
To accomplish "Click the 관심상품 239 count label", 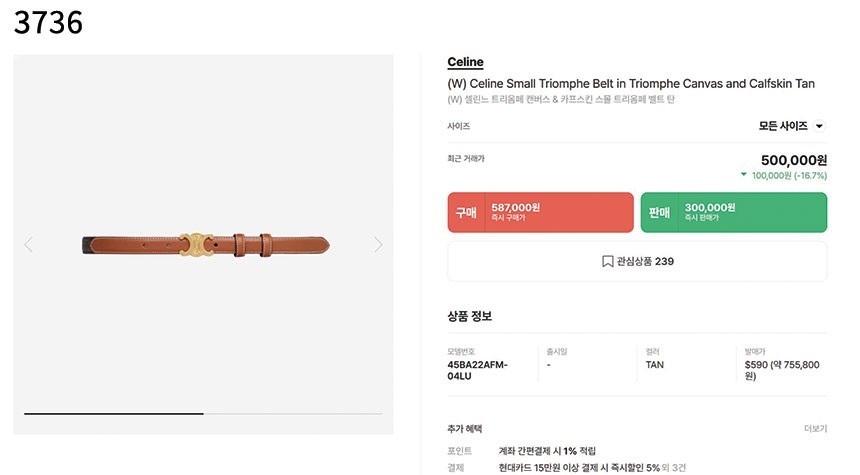I will pos(645,262).
